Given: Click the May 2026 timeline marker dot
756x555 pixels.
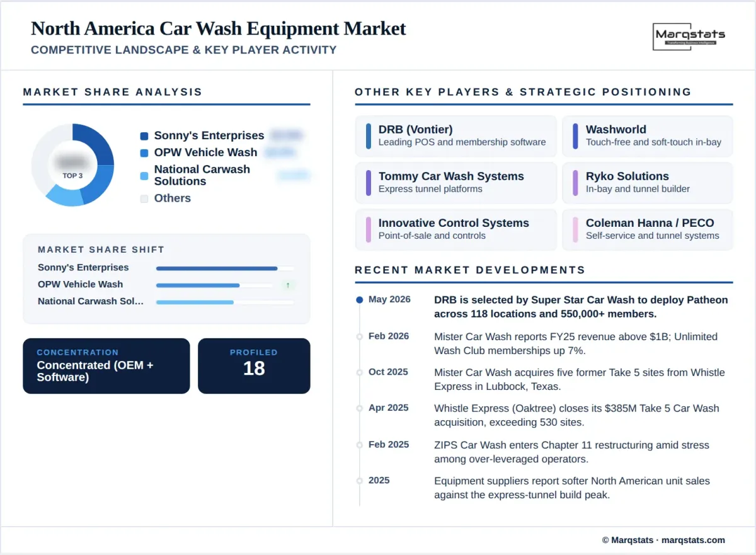Looking at the screenshot, I should (360, 300).
